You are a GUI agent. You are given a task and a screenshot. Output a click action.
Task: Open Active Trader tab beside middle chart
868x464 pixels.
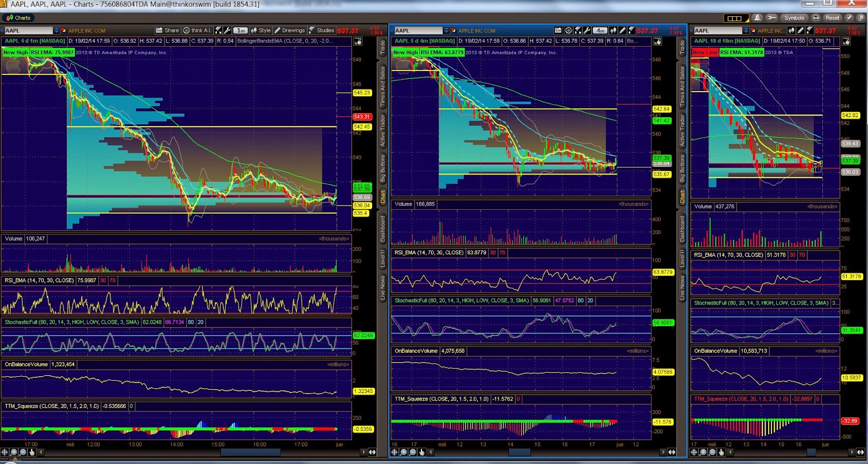click(682, 130)
